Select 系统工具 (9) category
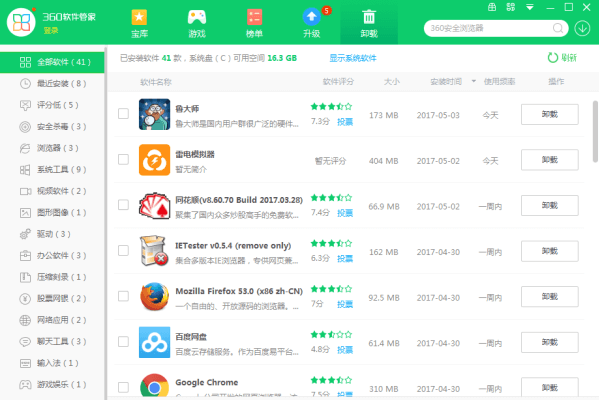 [52, 170]
